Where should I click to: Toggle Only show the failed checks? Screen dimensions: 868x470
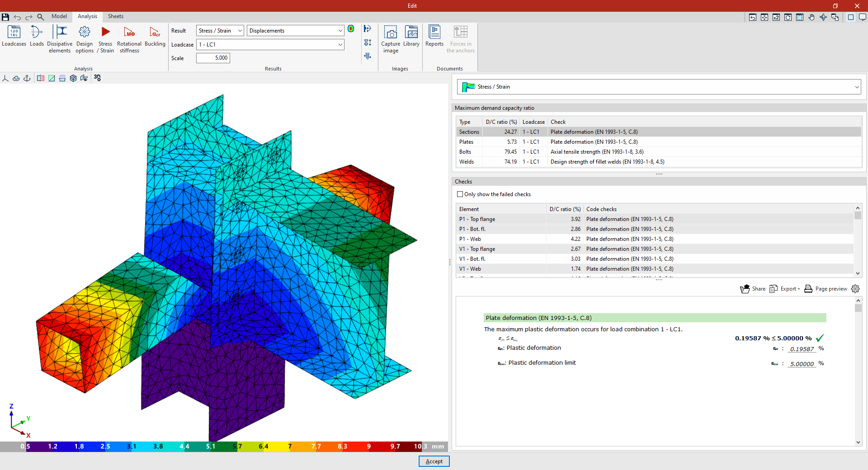tap(460, 194)
